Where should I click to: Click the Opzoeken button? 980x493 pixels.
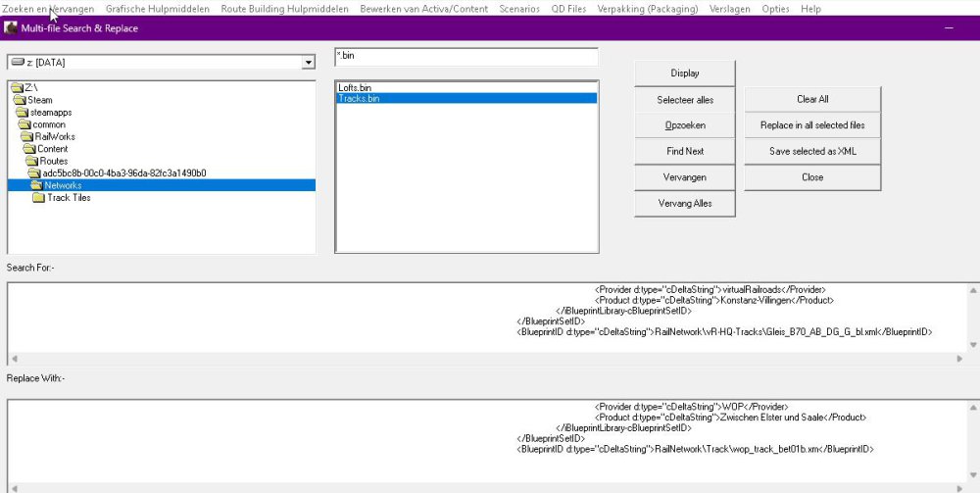point(685,125)
